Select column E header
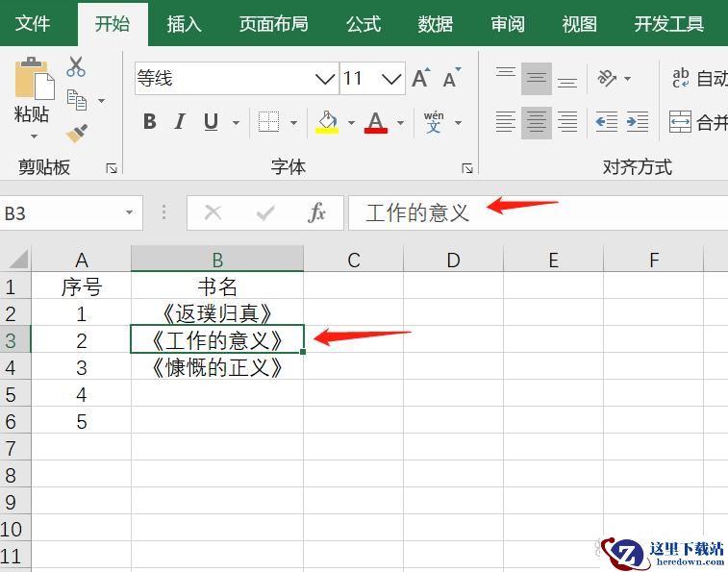 [x=553, y=259]
